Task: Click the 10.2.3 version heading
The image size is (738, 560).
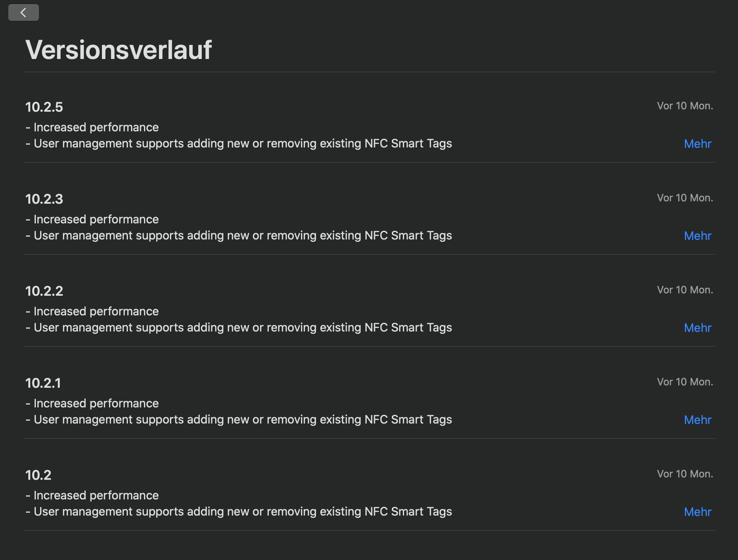Action: point(44,199)
